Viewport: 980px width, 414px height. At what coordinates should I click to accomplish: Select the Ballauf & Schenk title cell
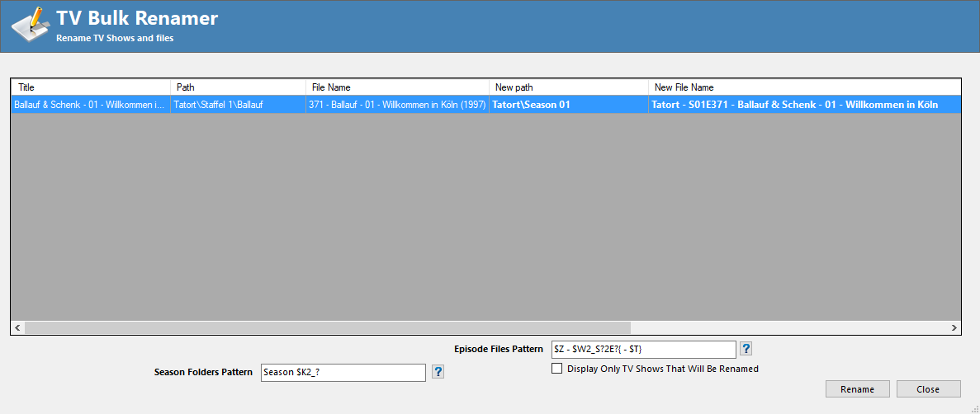tap(91, 104)
